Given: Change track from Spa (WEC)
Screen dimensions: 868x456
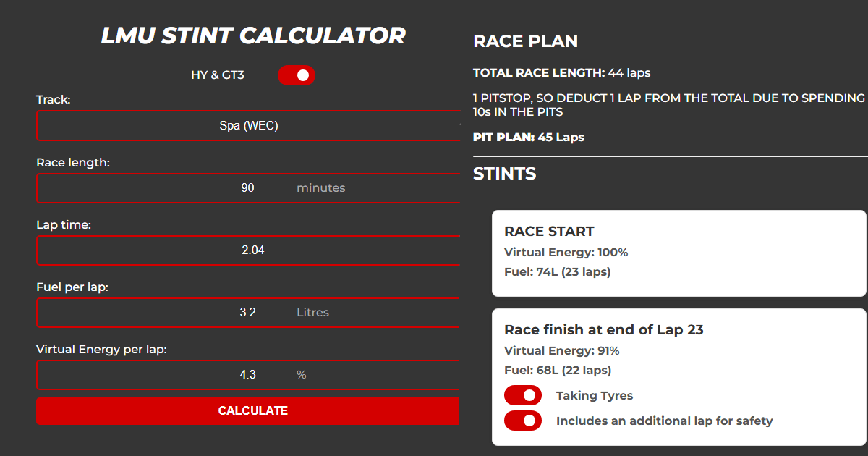Looking at the screenshot, I should pyautogui.click(x=247, y=125).
